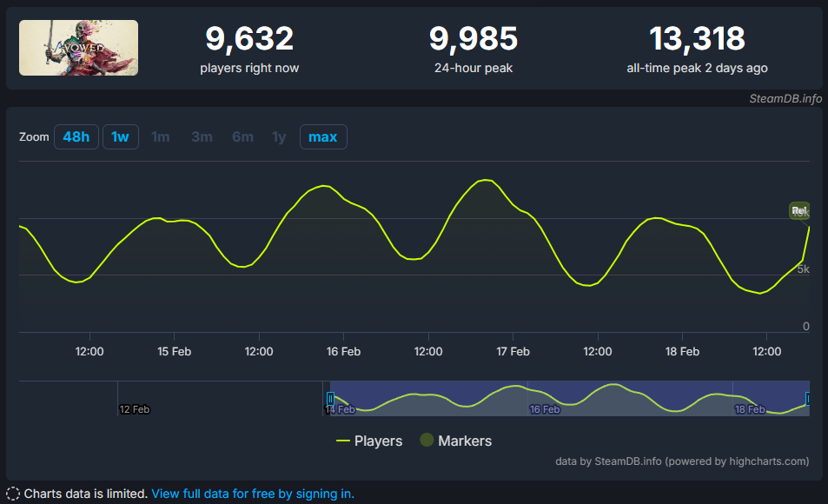This screenshot has height=504, width=828.
Task: Click the highlighted navigator range near 16 Feb
Action: (x=569, y=398)
